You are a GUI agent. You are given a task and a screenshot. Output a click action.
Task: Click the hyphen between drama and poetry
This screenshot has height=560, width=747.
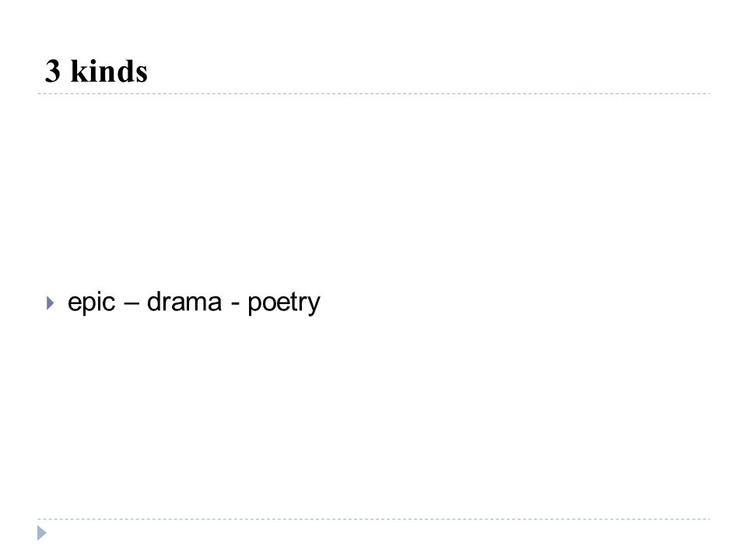235,304
